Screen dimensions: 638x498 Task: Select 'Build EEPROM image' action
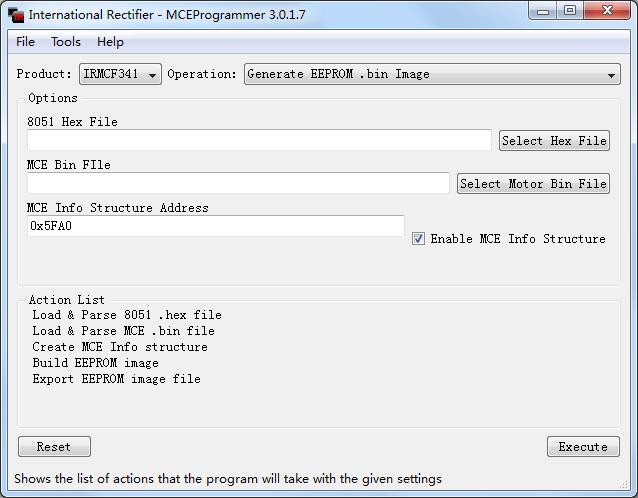(96, 363)
